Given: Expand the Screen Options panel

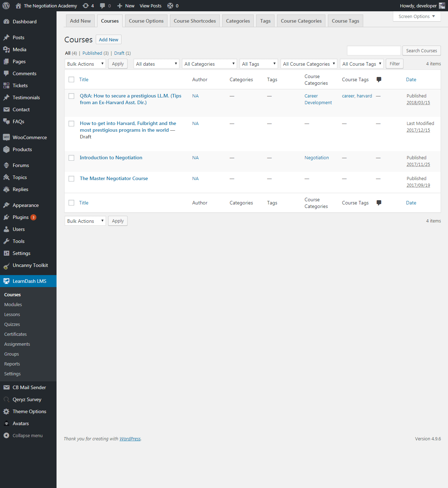Looking at the screenshot, I should pos(417,17).
